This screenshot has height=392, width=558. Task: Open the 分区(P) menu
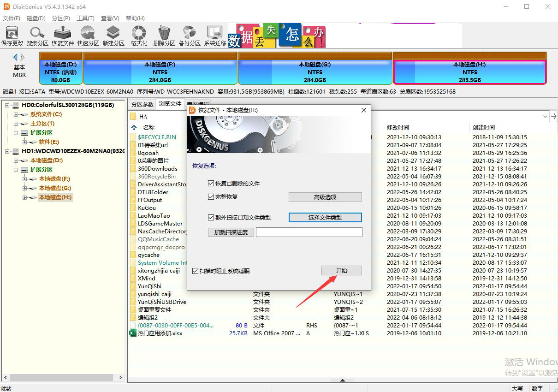tap(61, 18)
